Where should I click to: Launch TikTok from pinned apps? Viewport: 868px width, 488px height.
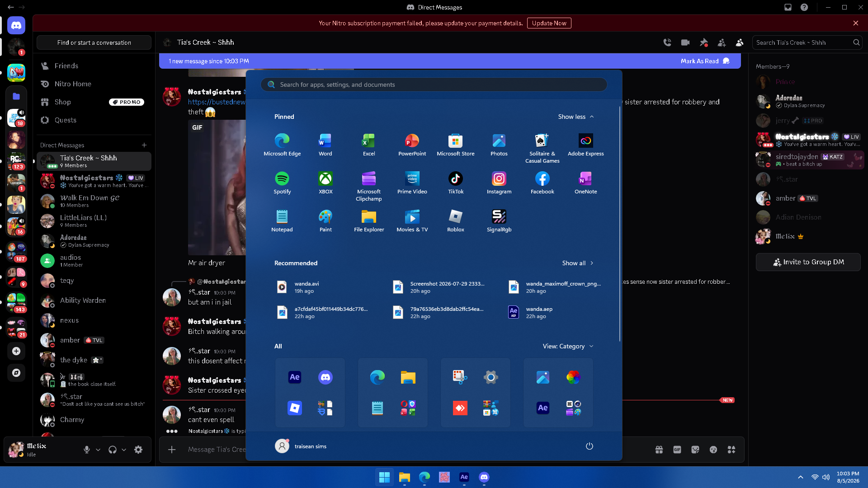(456, 183)
